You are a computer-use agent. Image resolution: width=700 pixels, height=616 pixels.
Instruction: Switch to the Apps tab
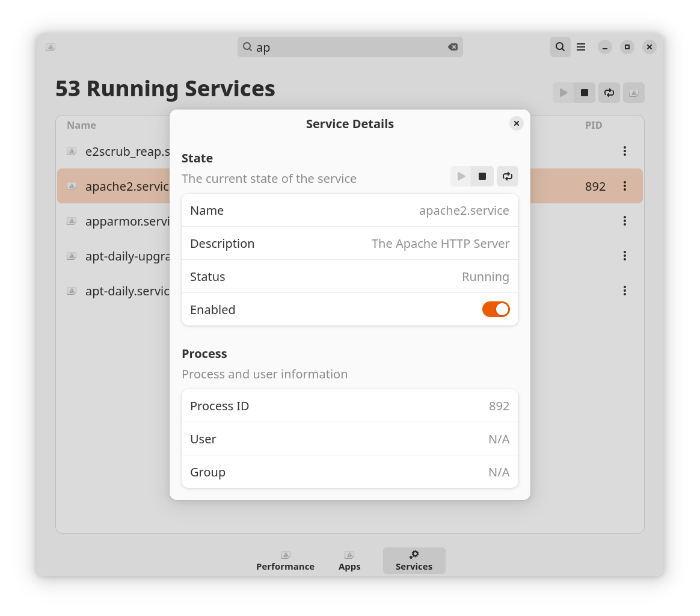click(349, 561)
